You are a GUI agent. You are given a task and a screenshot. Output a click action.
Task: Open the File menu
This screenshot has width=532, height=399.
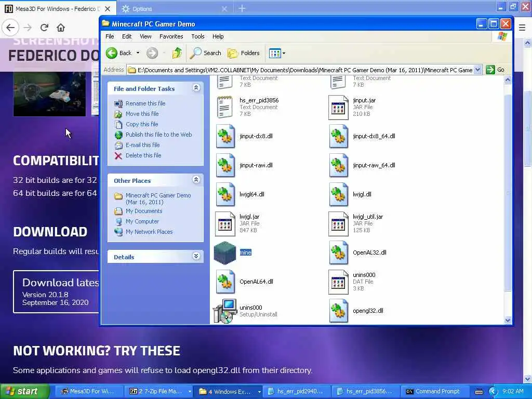click(110, 36)
